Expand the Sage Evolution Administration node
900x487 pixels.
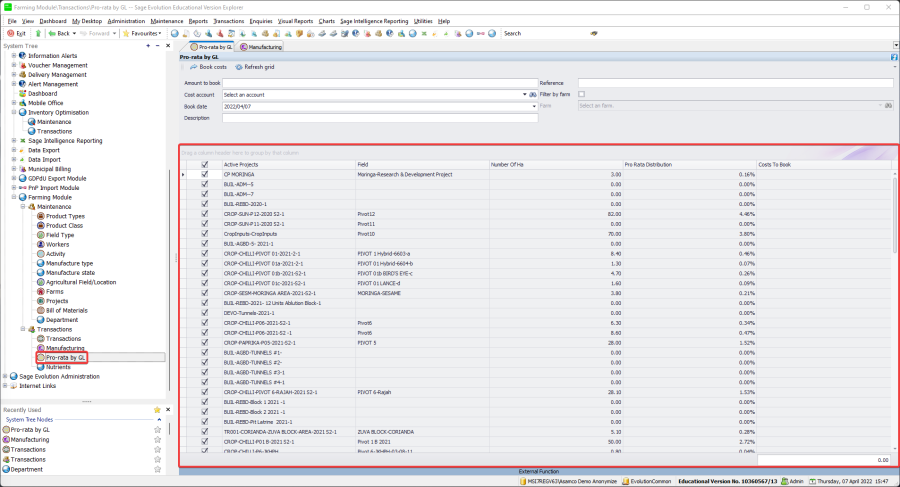coord(6,375)
